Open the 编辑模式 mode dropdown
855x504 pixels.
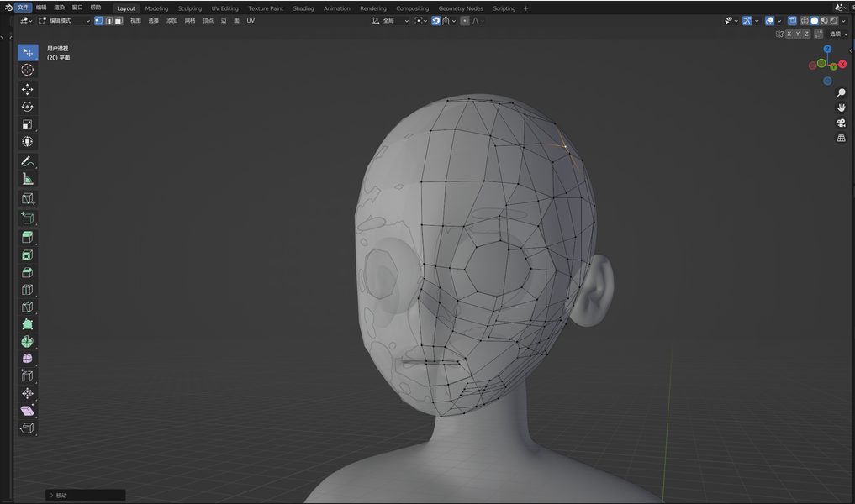click(x=64, y=20)
